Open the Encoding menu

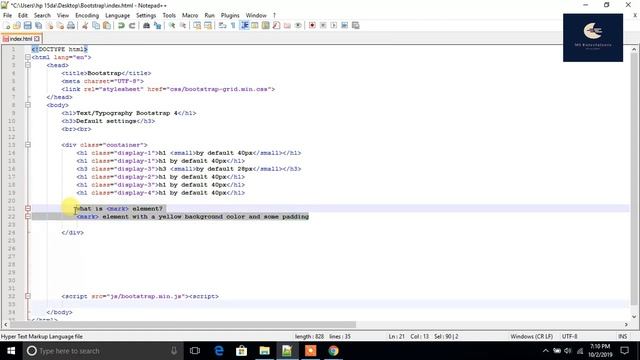coord(87,15)
